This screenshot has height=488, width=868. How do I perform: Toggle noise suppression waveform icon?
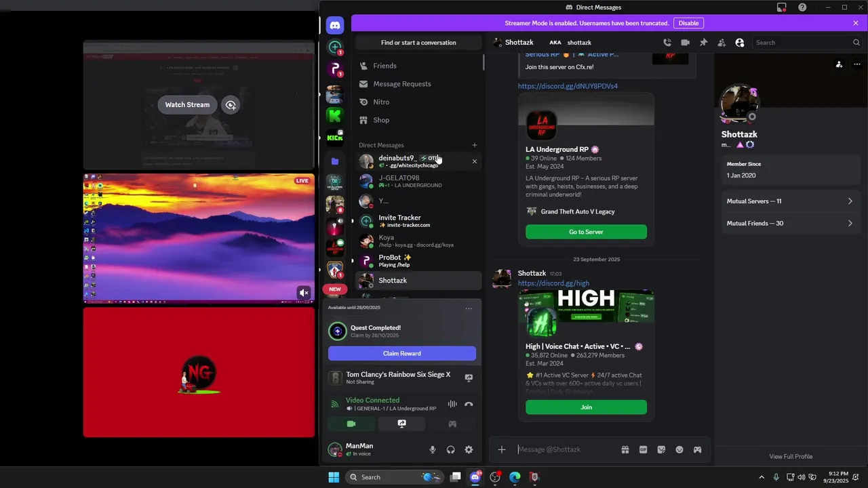(x=452, y=404)
